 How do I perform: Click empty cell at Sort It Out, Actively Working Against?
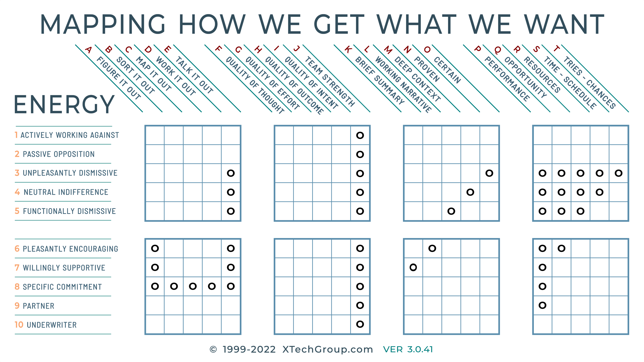[x=174, y=135]
